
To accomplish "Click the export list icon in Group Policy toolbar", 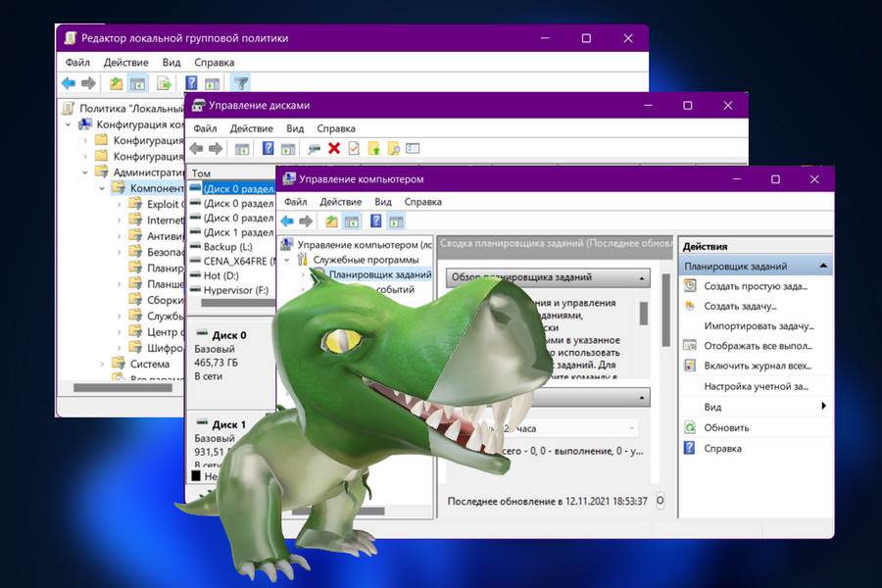I will pos(164,83).
